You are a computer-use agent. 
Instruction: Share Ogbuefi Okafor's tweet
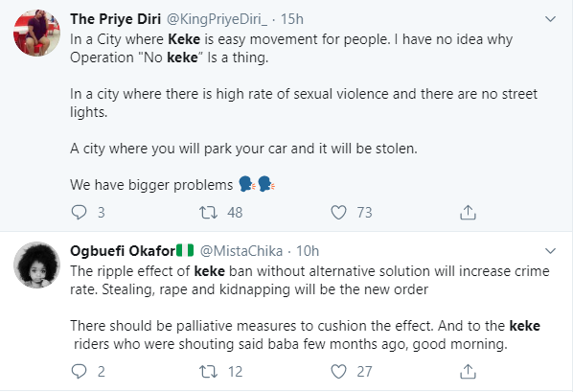click(468, 371)
